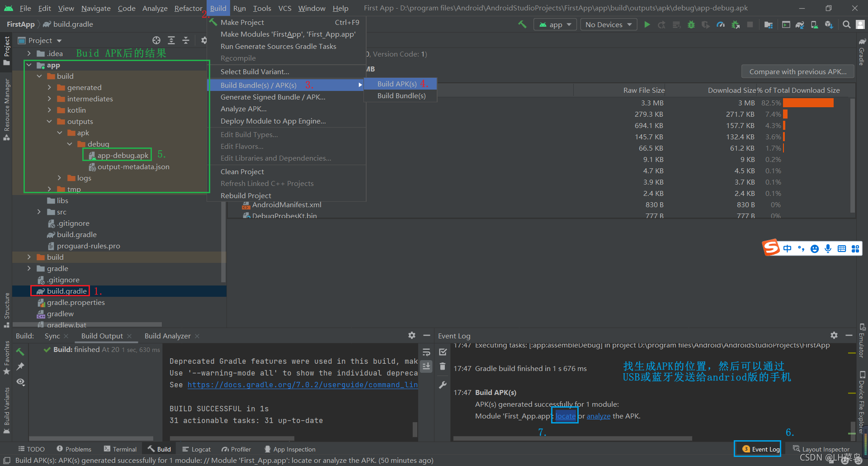Toggle Sogou IME microphone voice input

pos(828,248)
